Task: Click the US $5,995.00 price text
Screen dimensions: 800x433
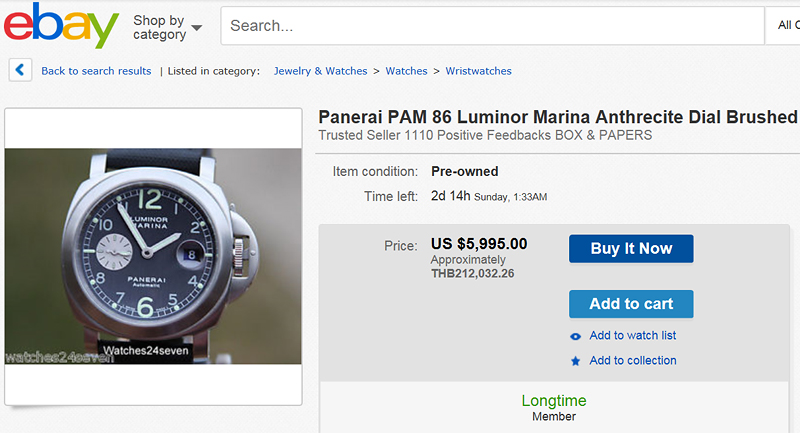Action: [x=479, y=244]
